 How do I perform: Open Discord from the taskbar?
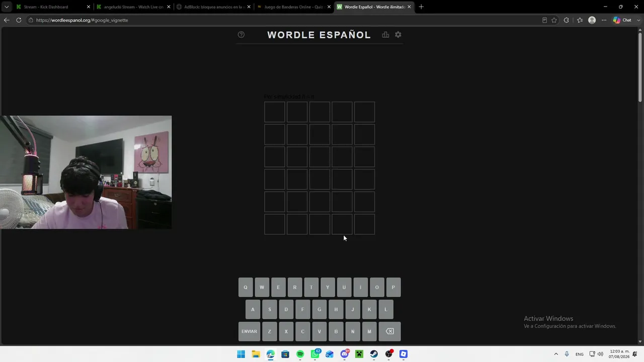tap(345, 354)
